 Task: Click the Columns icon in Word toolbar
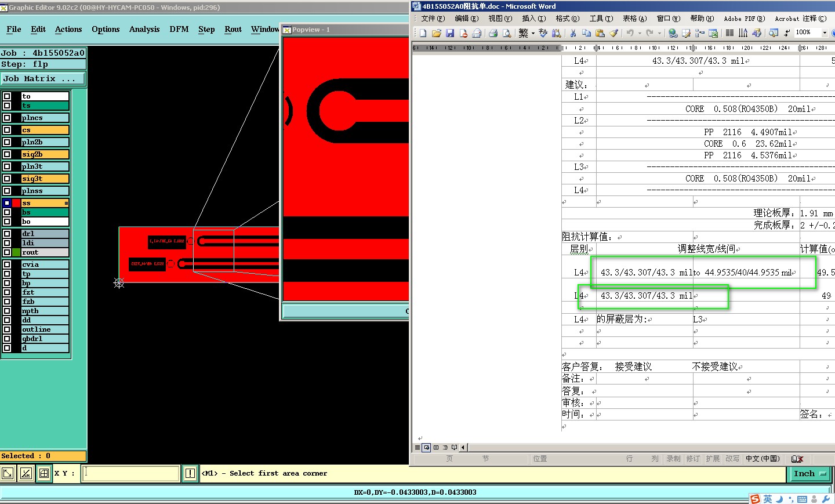[x=729, y=33]
